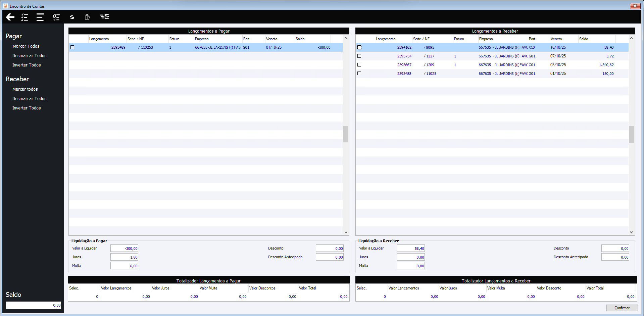
Task: Select receivable entry number 2393488
Action: coord(404,74)
